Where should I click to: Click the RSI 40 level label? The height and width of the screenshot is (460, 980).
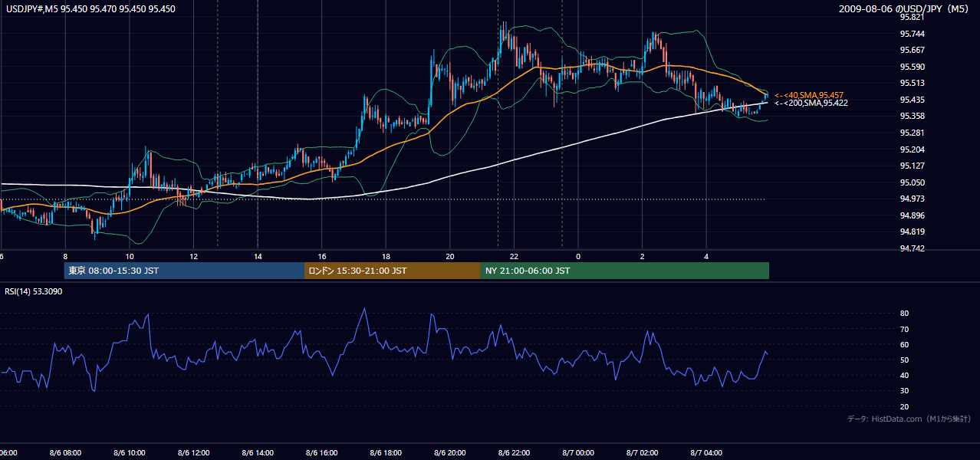904,376
